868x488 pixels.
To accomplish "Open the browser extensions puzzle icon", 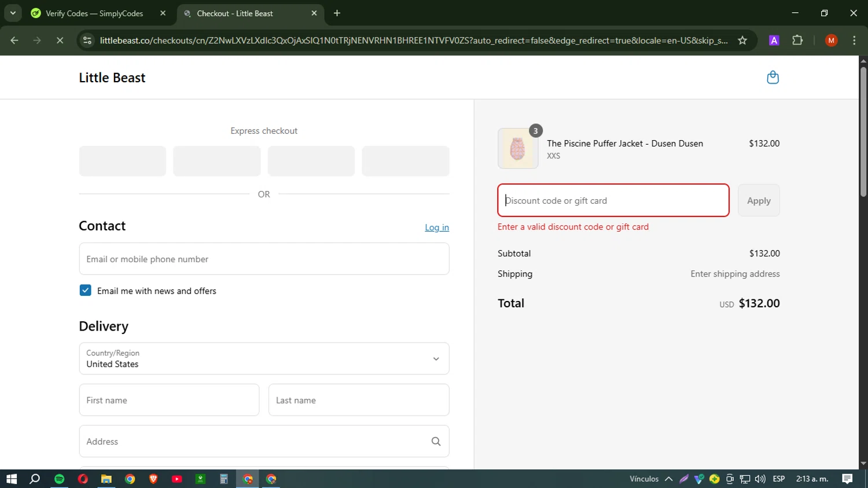I will [797, 41].
